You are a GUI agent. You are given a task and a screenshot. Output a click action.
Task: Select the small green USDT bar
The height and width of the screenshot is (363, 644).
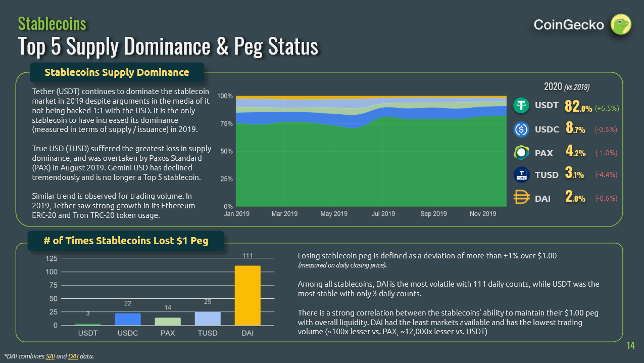[88, 325]
